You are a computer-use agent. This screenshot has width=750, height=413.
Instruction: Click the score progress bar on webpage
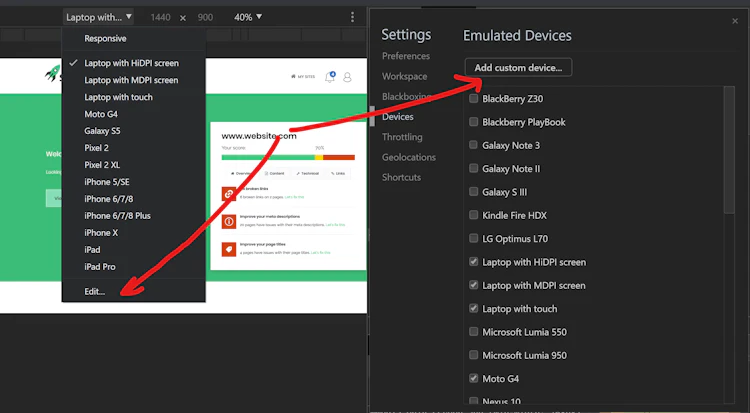[288, 157]
